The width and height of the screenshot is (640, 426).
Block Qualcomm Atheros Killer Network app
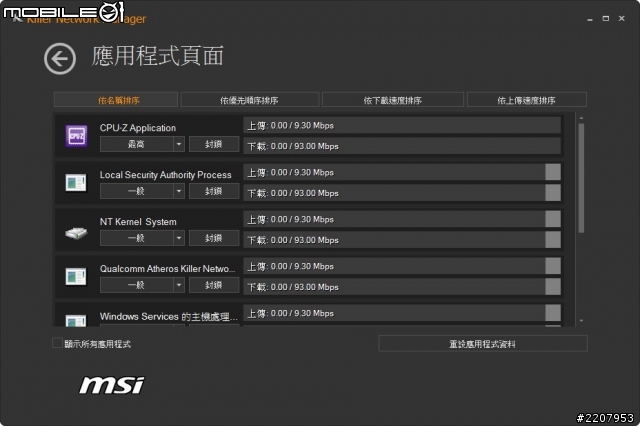click(214, 285)
